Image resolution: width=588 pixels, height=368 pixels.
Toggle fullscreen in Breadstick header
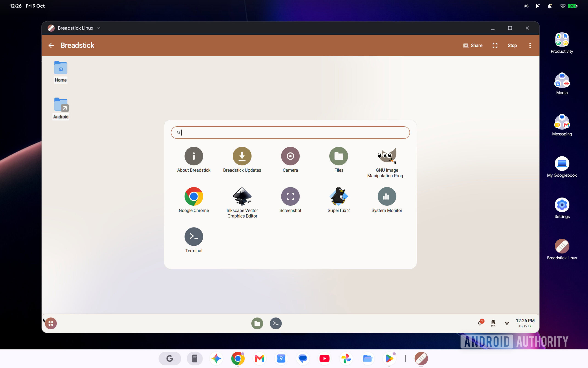click(x=495, y=45)
